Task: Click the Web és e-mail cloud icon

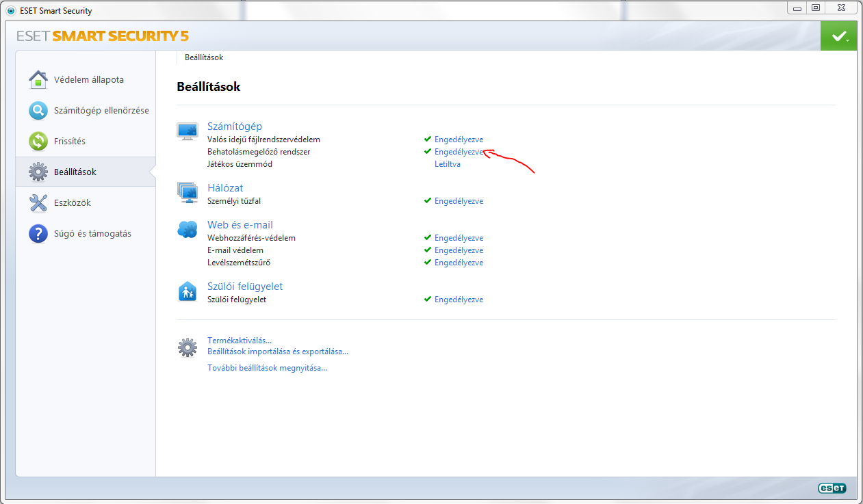Action: 188,230
